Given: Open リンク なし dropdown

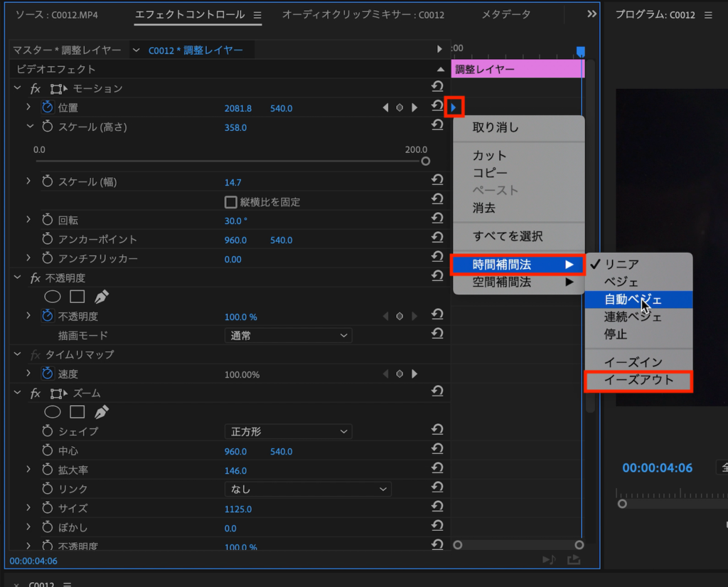Looking at the screenshot, I should tap(308, 490).
